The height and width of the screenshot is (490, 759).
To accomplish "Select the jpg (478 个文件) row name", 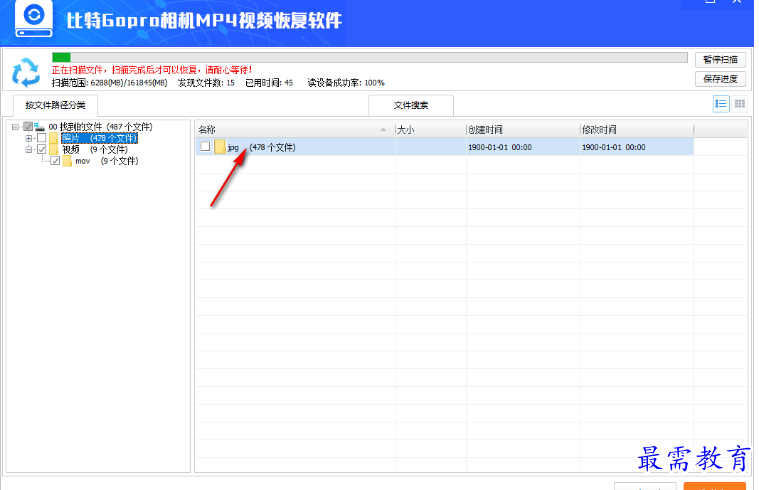I will 261,147.
